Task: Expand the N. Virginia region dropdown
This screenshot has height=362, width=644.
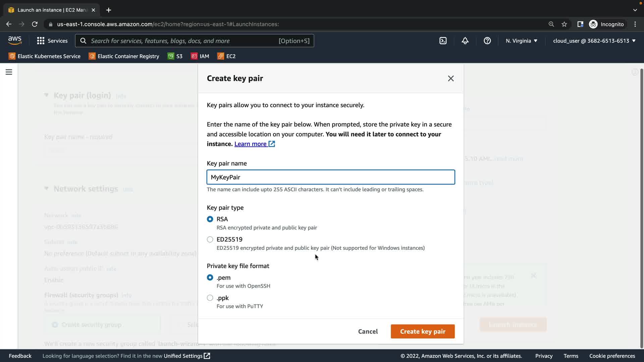Action: 521,41
